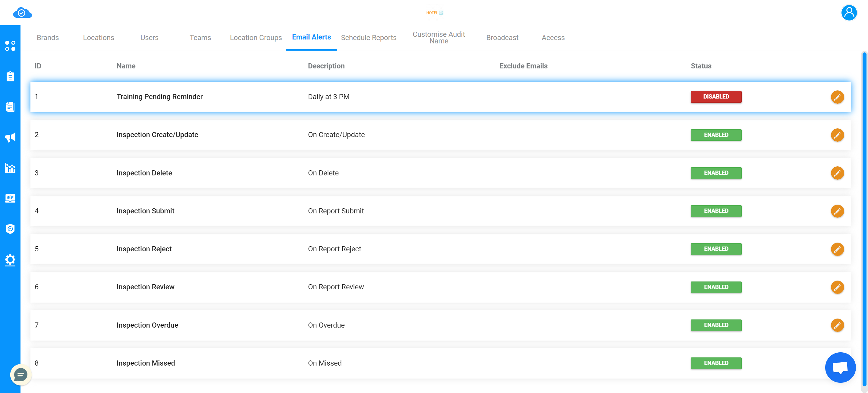Viewport: 868px width, 393px height.
Task: Toggle the Inspection Overdue ENABLED status
Action: pos(716,325)
